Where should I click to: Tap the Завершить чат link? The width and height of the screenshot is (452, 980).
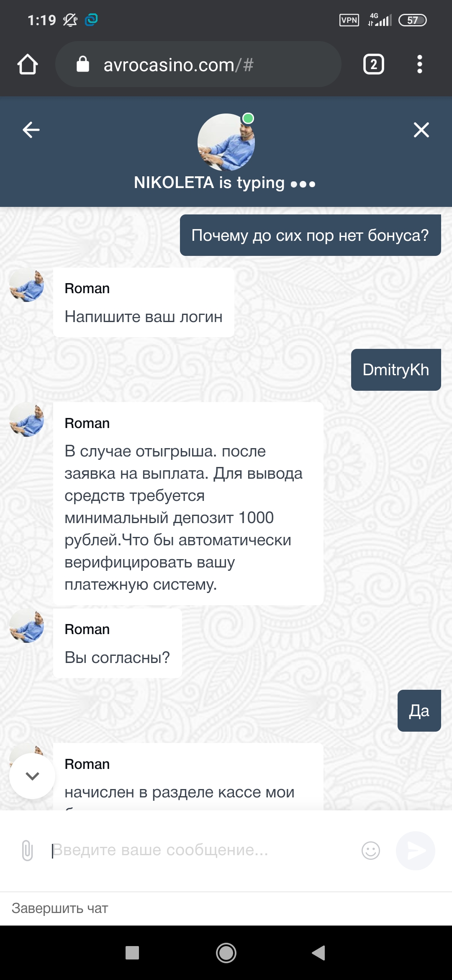point(60,908)
